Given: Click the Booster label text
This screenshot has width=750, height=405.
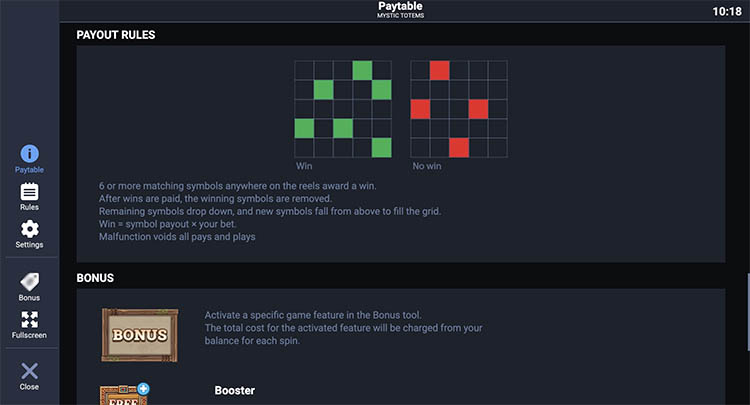Looking at the screenshot, I should click(235, 390).
